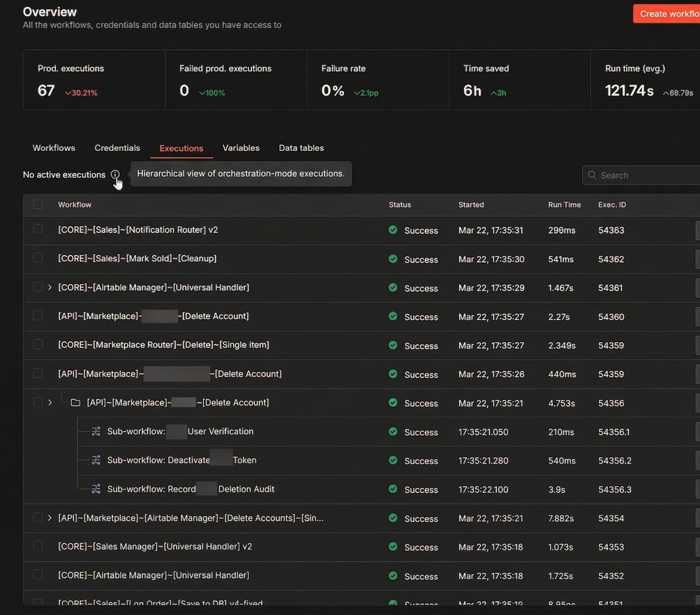Viewport: 700px width, 615px height.
Task: Collapse the Delete Account execution 54356 tree
Action: tap(50, 403)
